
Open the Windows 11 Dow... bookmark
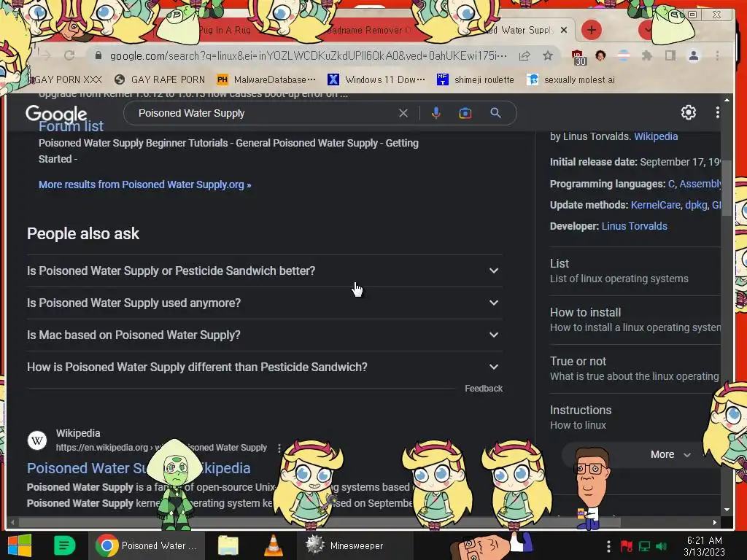pyautogui.click(x=376, y=79)
